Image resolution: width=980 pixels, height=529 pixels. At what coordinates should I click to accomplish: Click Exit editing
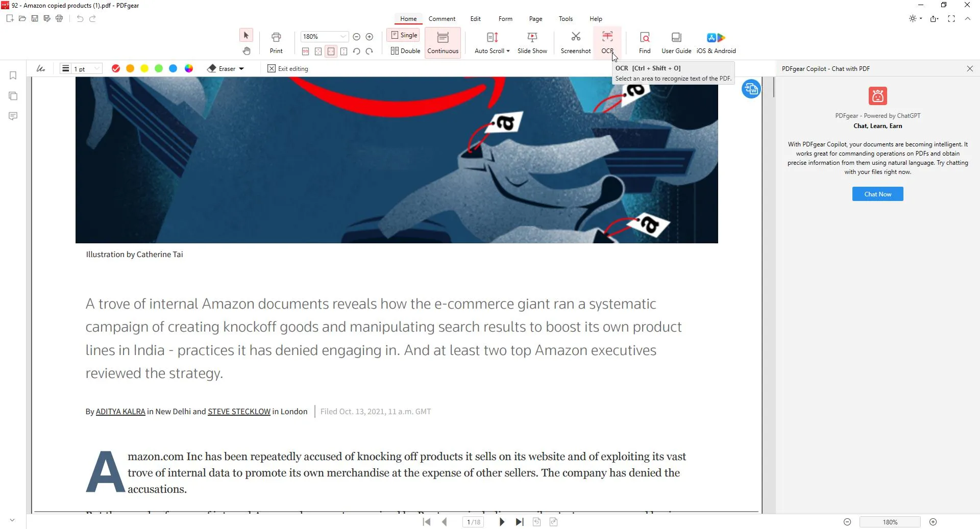(288, 68)
